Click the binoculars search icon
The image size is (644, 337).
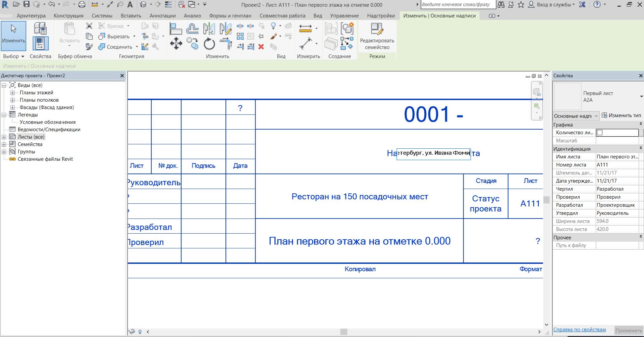[501, 5]
